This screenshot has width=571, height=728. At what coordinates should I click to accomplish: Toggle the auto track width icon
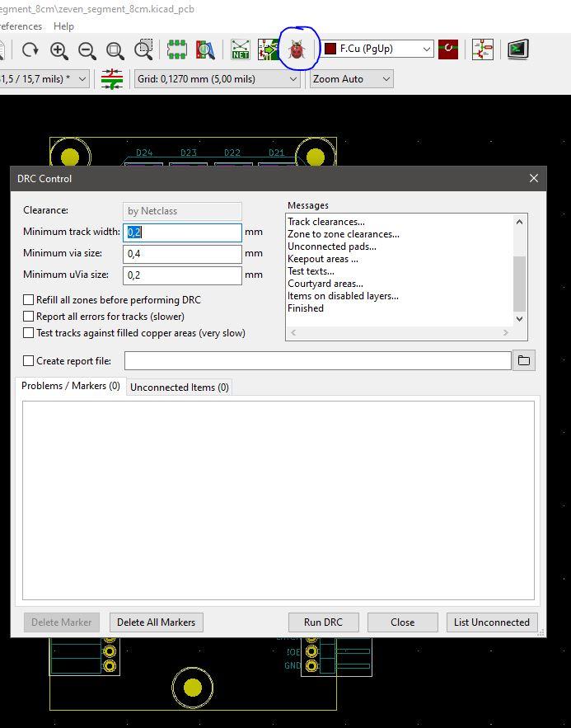coord(112,79)
